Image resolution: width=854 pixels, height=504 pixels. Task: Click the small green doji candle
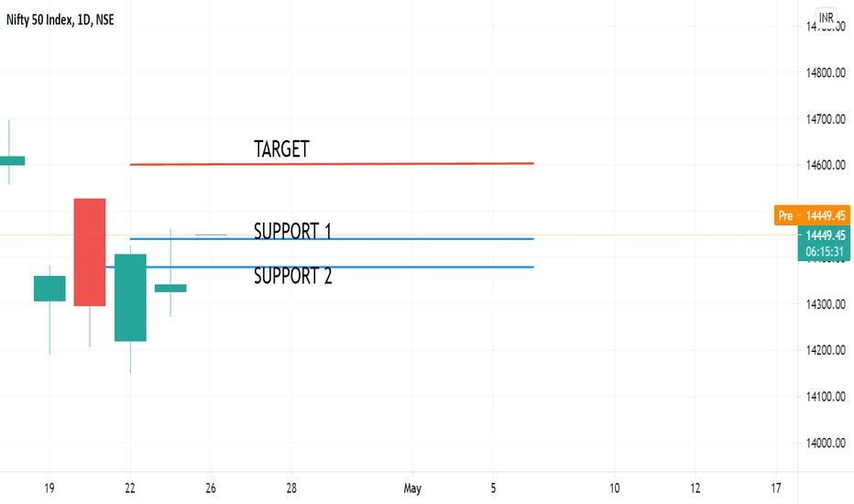(170, 289)
